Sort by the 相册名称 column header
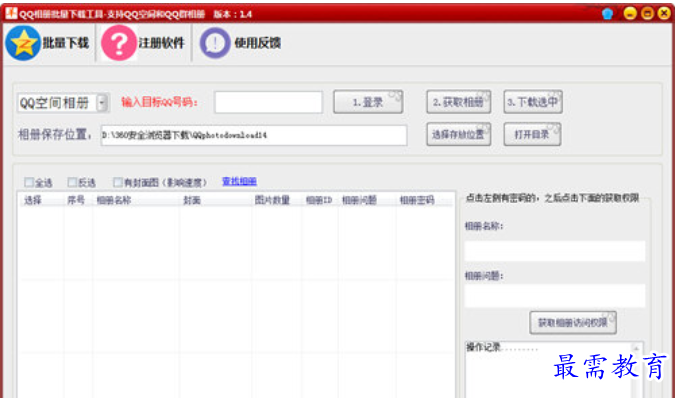This screenshot has height=398, width=675. (114, 200)
